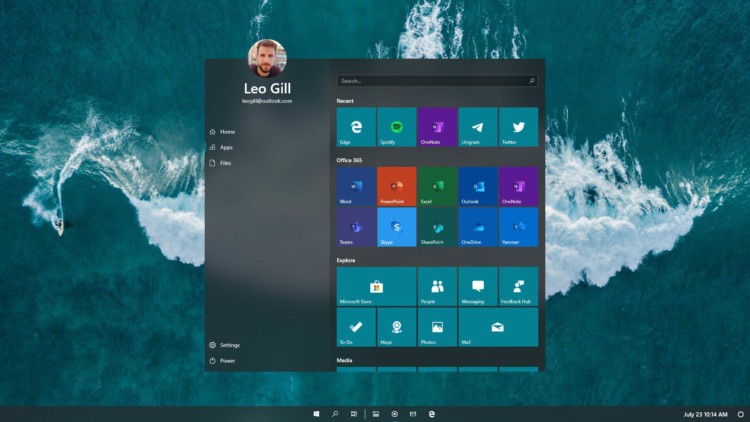Open the Yammer tile
Screen dimensions: 750x422
click(x=519, y=227)
